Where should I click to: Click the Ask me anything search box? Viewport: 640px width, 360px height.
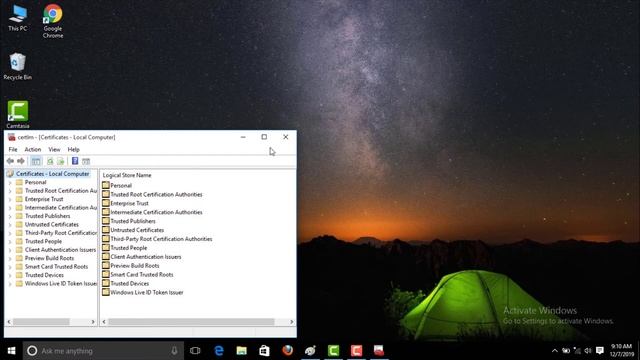(103, 351)
